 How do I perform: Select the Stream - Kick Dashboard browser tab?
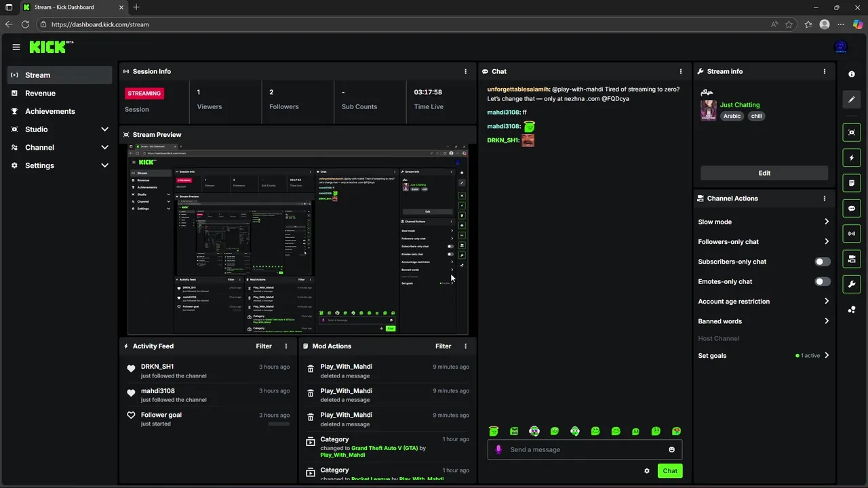point(73,7)
